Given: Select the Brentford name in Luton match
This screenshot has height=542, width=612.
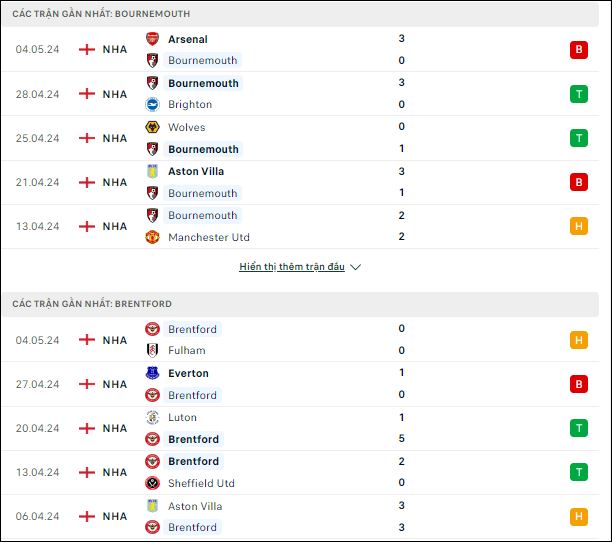Looking at the screenshot, I should pyautogui.click(x=193, y=439).
